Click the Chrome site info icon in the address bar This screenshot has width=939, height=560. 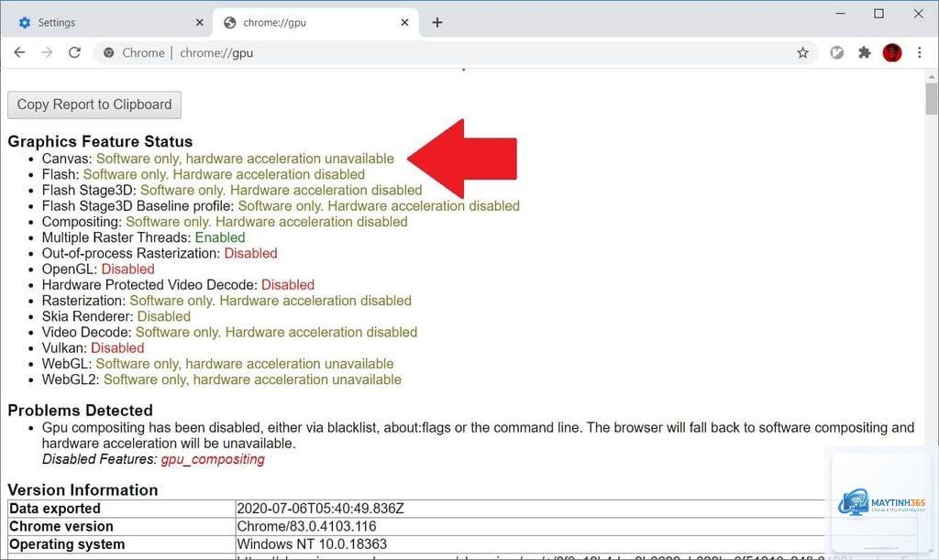coord(108,52)
